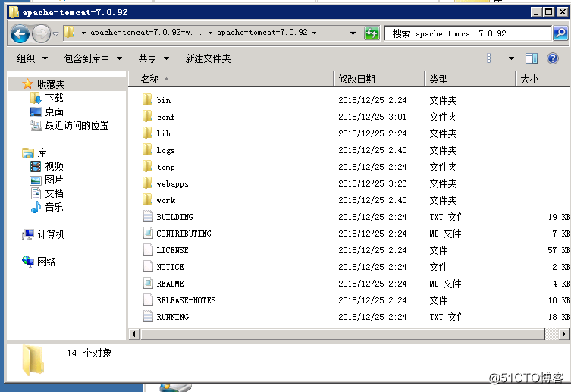Open the recent pages dropdown beside Forward

pyautogui.click(x=55, y=34)
